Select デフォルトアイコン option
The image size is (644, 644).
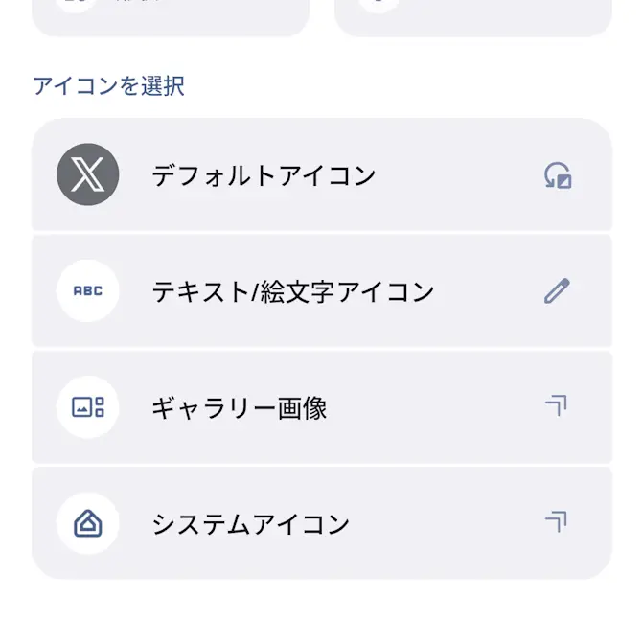point(264,175)
